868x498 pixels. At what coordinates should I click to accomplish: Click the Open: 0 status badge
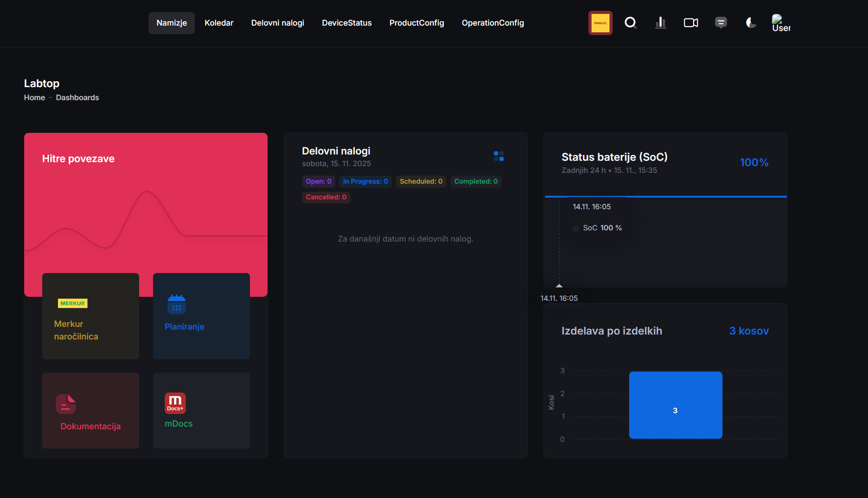pyautogui.click(x=318, y=181)
